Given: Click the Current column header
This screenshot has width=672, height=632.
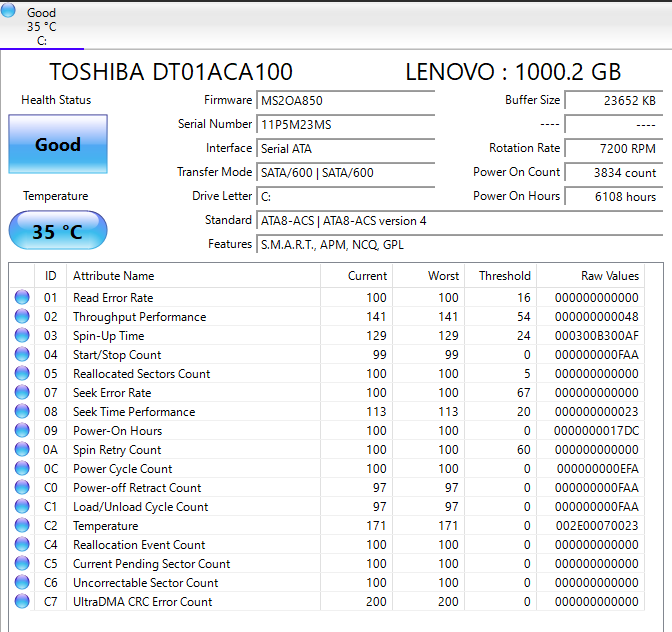Looking at the screenshot, I should point(356,276).
